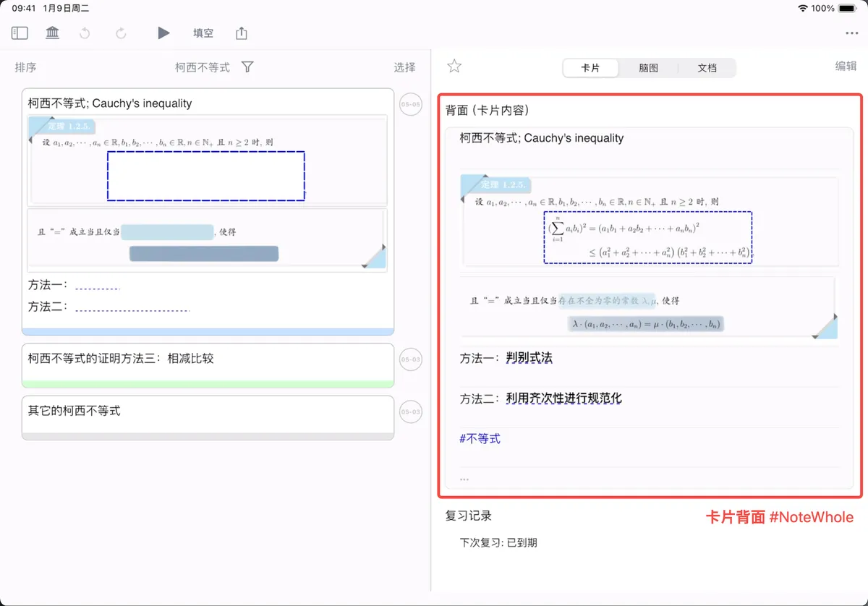Click the 背面 (卡片内容) heading

tap(487, 111)
